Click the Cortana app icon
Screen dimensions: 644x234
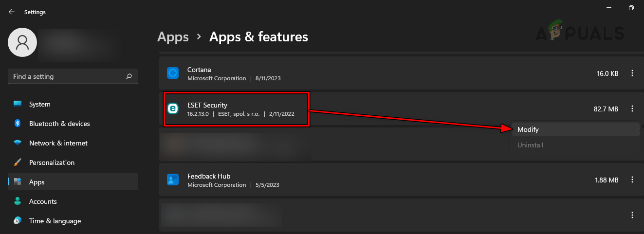pyautogui.click(x=173, y=73)
